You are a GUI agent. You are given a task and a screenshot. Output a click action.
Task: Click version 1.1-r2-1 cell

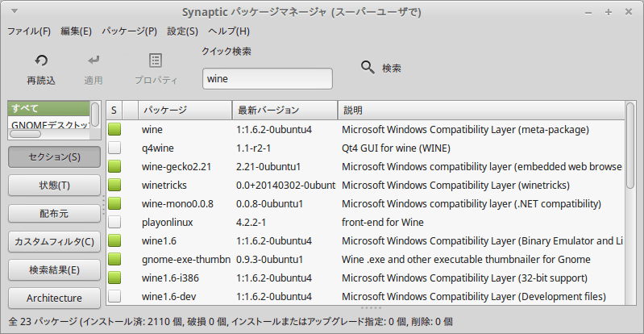(254, 148)
